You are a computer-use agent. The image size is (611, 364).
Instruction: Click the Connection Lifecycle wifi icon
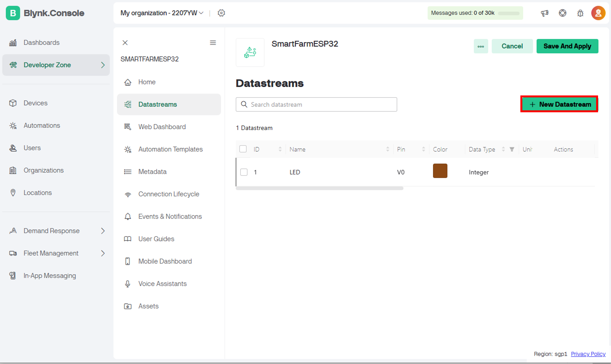pos(128,194)
